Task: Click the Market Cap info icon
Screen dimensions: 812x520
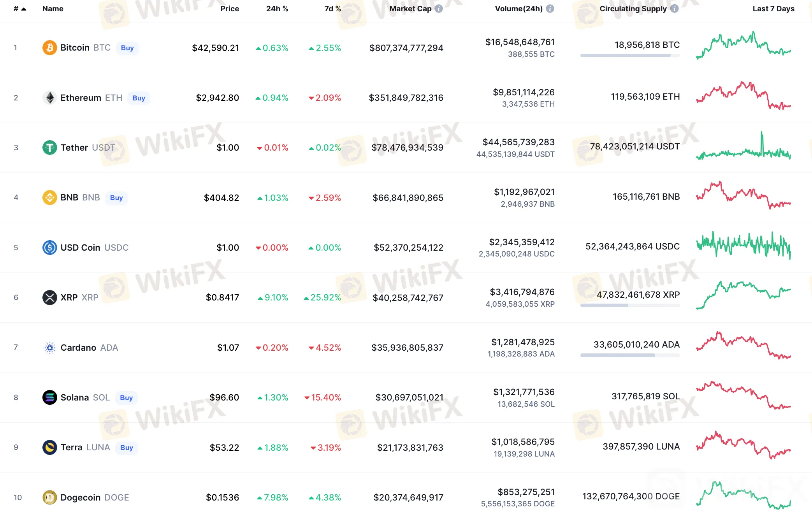Action: 439,9
